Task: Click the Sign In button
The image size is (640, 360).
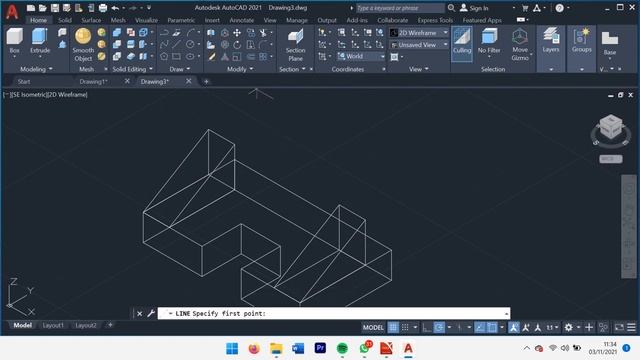Action: pos(474,8)
